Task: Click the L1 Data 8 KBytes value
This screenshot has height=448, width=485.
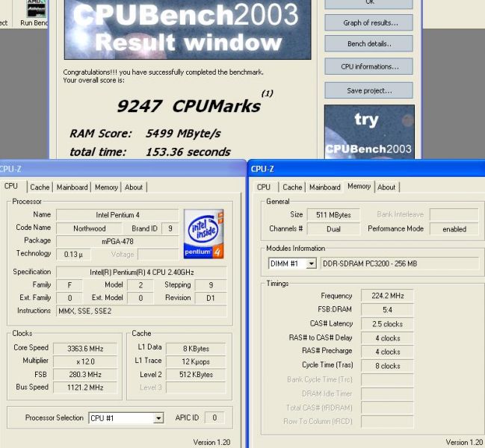Action: point(196,349)
